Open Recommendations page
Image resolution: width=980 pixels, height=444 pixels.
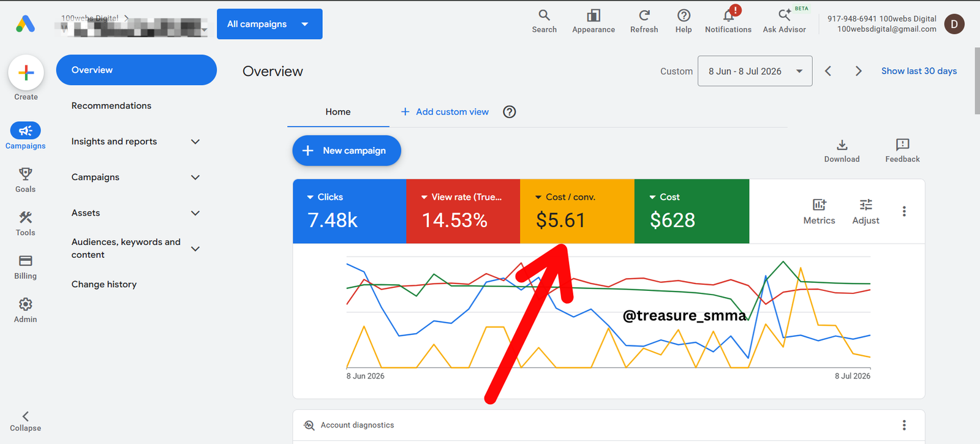(x=111, y=106)
